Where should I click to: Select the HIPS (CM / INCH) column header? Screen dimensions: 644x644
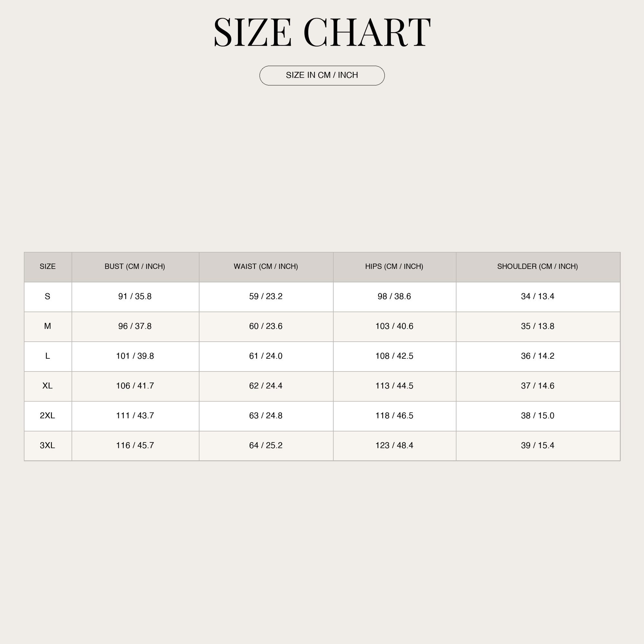point(394,266)
